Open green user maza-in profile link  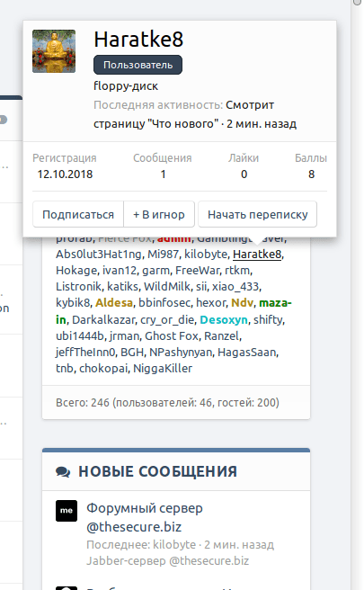point(275,303)
